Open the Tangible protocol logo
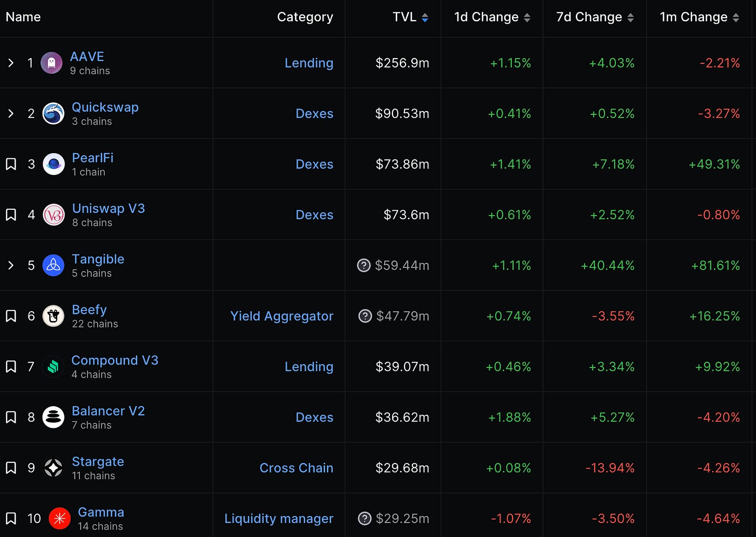This screenshot has height=537, width=756. [53, 265]
